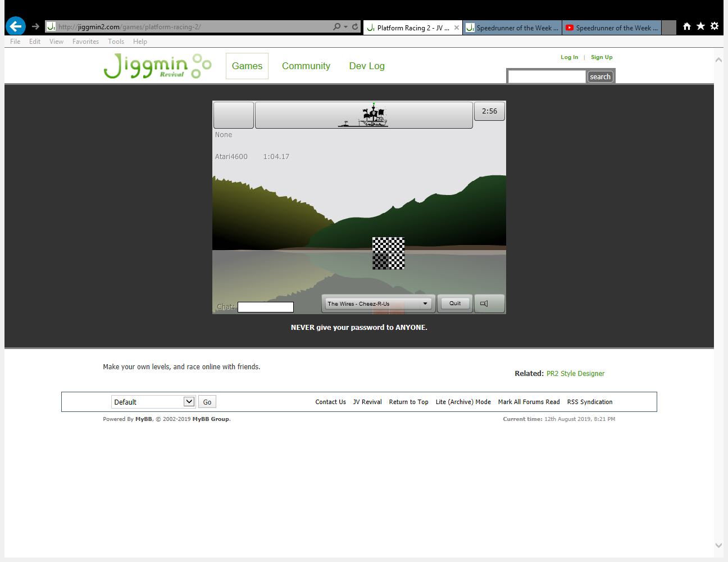
Task: Click the Sign Up link
Action: (x=602, y=57)
